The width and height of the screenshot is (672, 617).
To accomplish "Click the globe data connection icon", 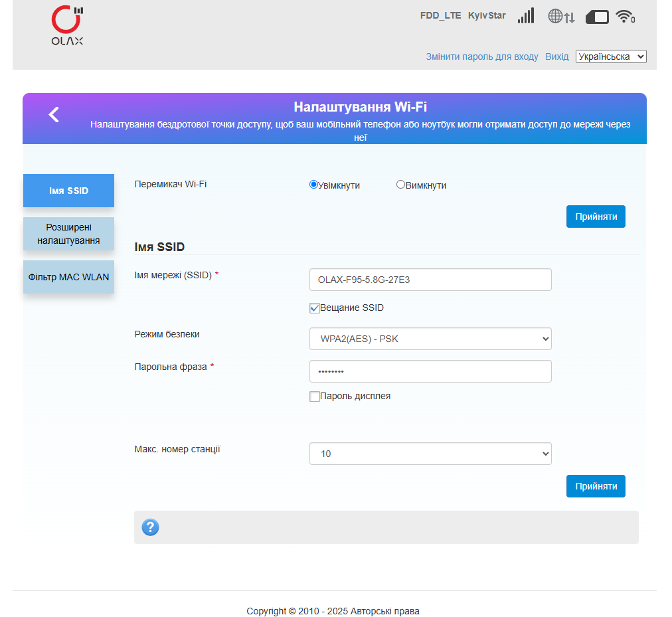I will pos(561,17).
